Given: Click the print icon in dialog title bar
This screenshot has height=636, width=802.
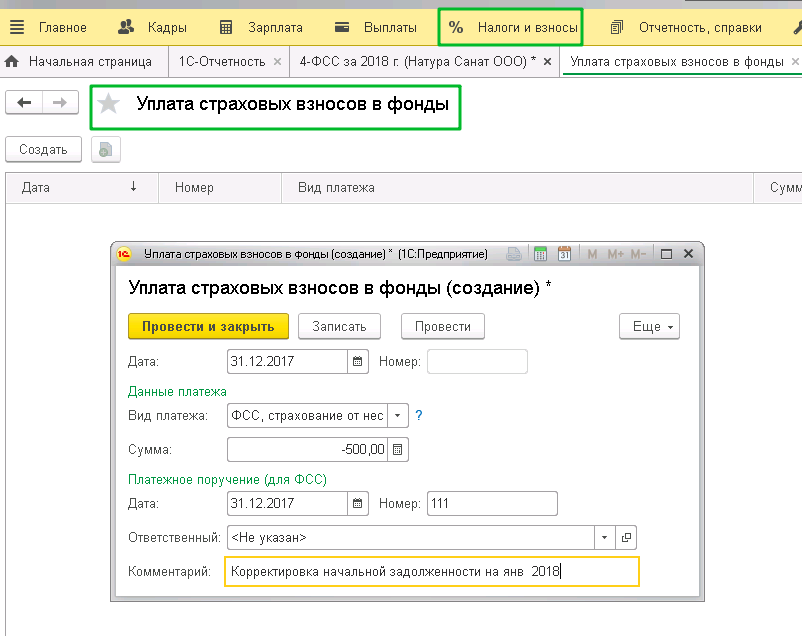Looking at the screenshot, I should pyautogui.click(x=514, y=254).
